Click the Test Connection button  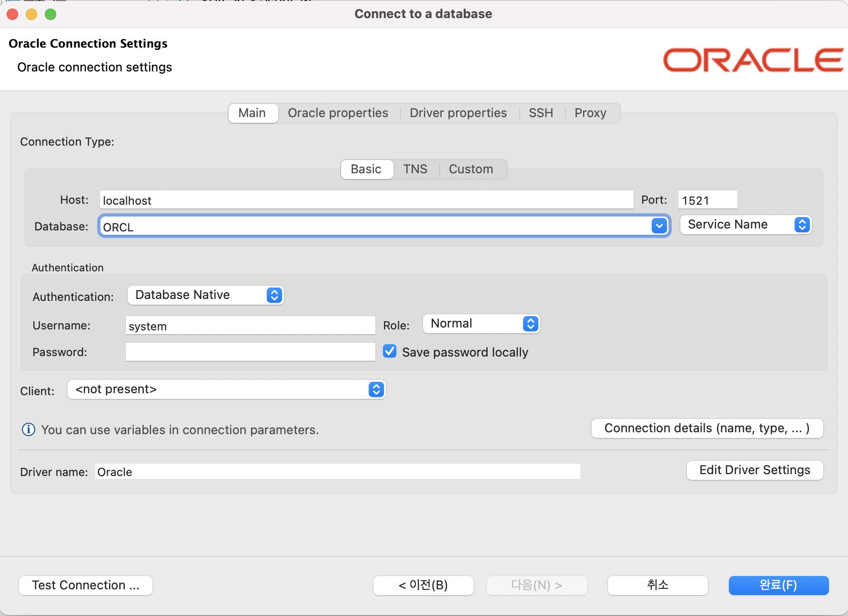click(86, 585)
